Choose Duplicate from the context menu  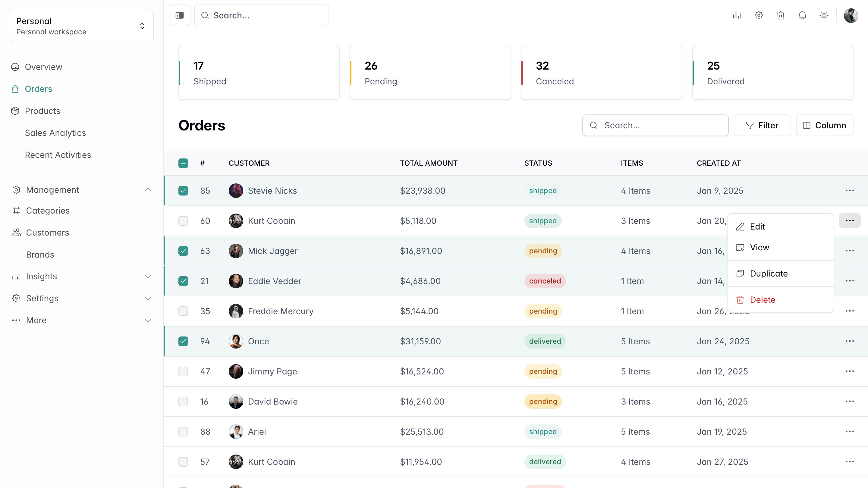(768, 274)
